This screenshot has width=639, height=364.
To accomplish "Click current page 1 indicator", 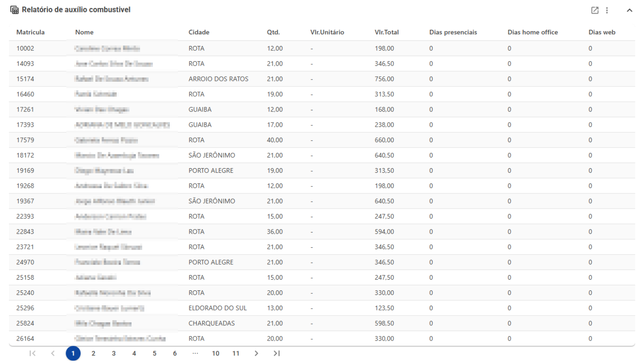I will click(x=73, y=353).
